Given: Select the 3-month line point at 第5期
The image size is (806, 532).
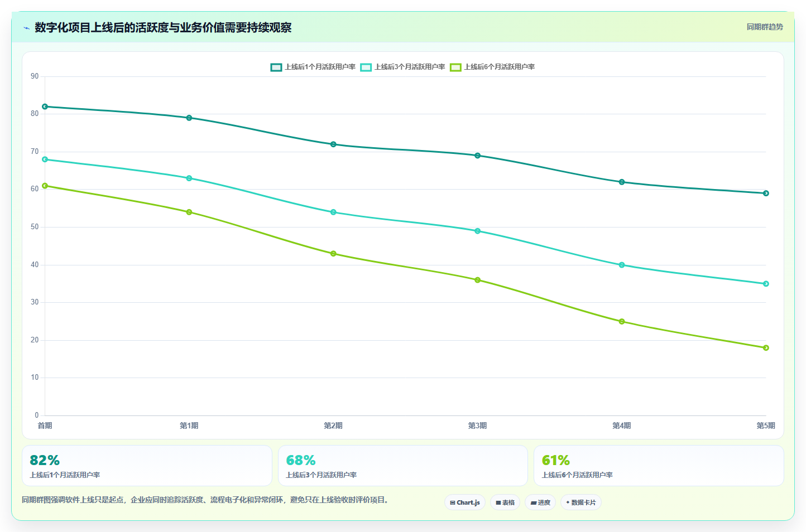Looking at the screenshot, I should point(766,284).
